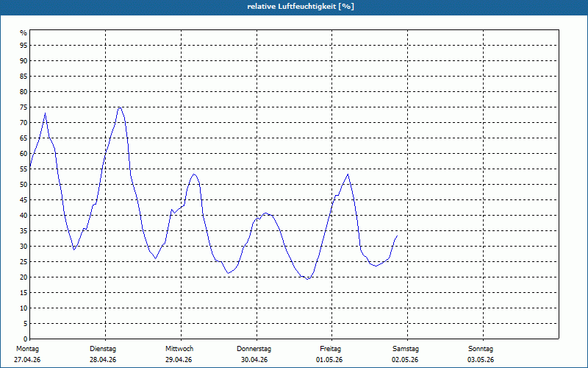The width and height of the screenshot is (588, 368).
Task: Click the 20 value on humidity axis
Action: pos(24,277)
